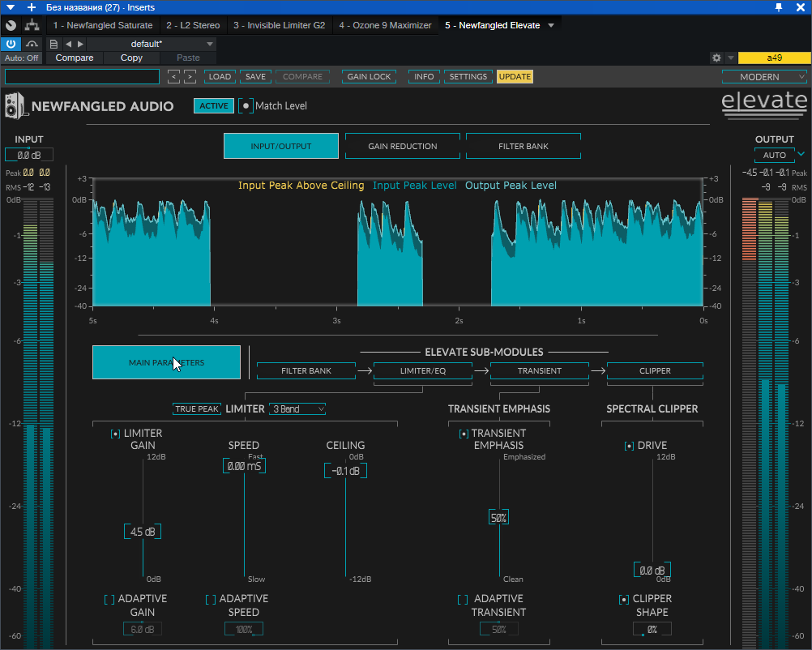Load previous preset with left triangle

[x=68, y=44]
